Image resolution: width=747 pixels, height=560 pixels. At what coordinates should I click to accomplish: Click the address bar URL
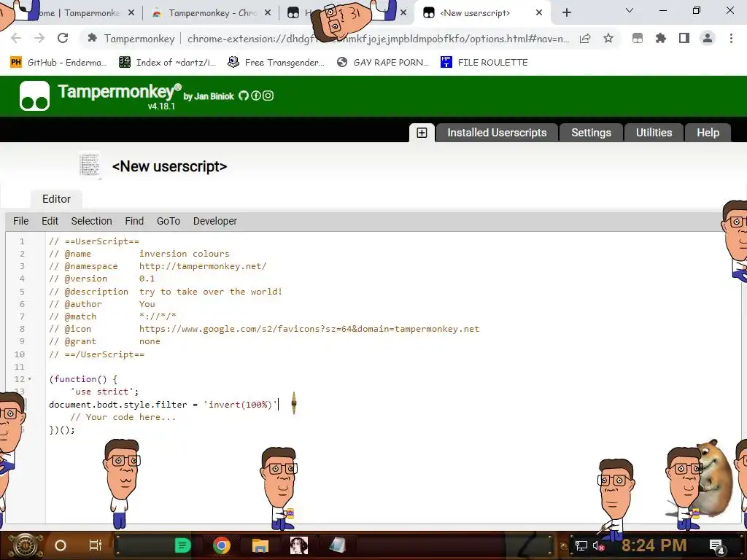click(379, 39)
